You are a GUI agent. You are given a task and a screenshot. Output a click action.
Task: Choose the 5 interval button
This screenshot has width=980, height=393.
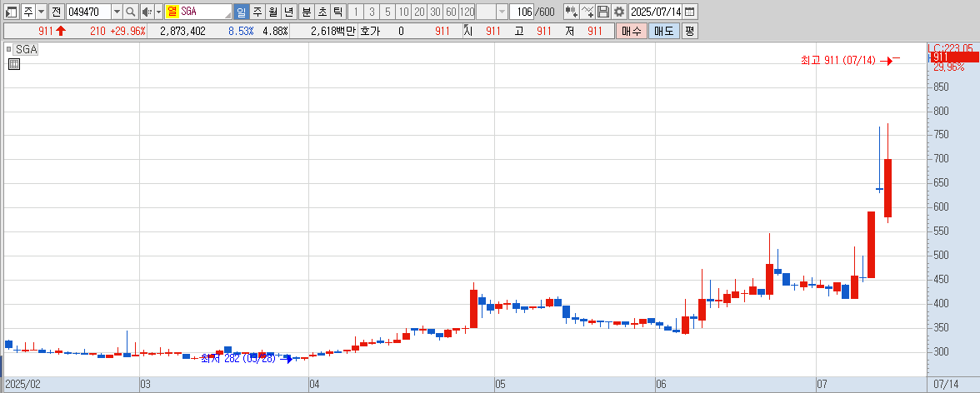[388, 12]
